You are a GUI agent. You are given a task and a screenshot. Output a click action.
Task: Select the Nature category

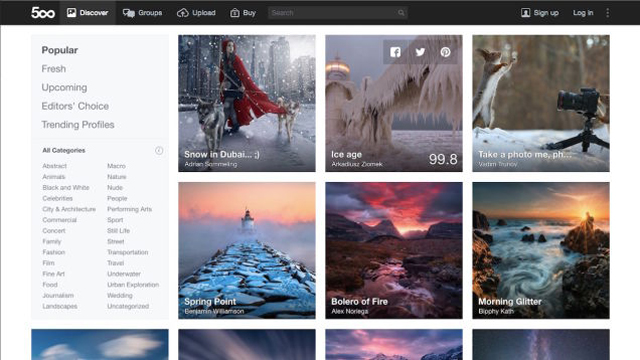[x=117, y=177]
